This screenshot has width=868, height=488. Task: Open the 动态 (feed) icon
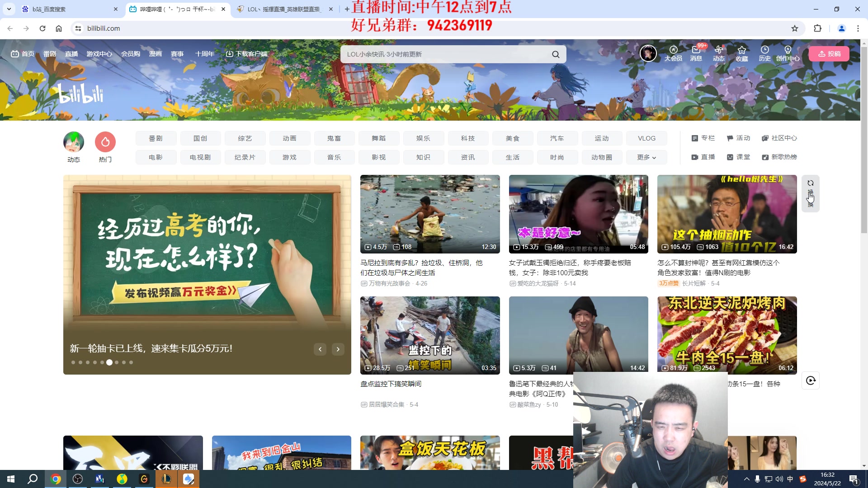(718, 53)
